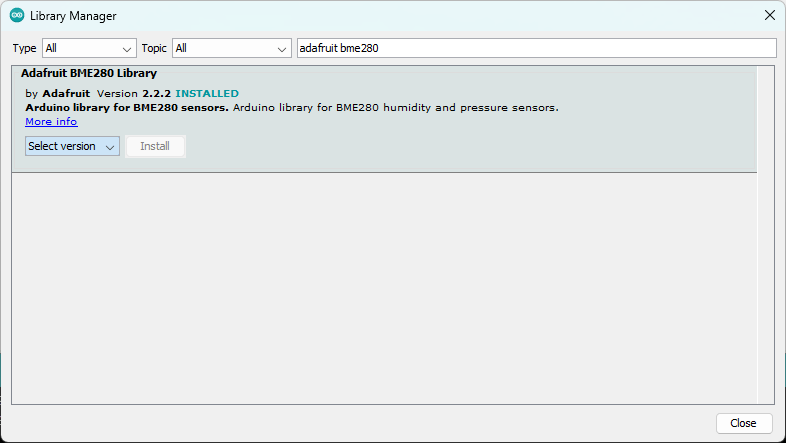
Task: Close the Library Manager with the X
Action: coord(769,16)
